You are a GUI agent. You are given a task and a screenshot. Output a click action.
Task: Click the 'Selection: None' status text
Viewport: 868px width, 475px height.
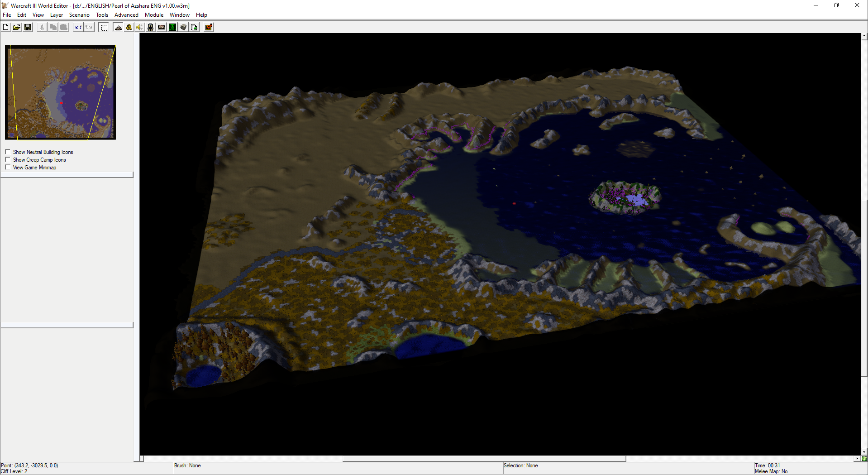[x=521, y=465]
